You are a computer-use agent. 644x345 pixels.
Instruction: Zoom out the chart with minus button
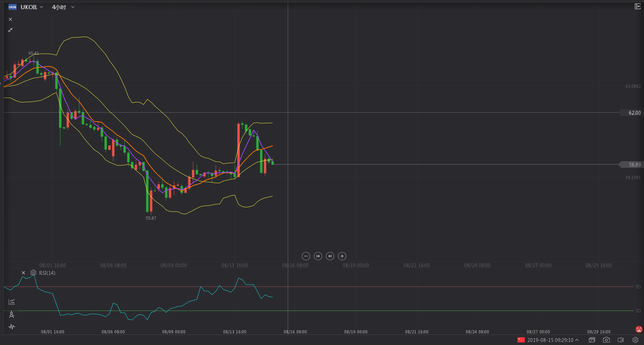point(306,256)
